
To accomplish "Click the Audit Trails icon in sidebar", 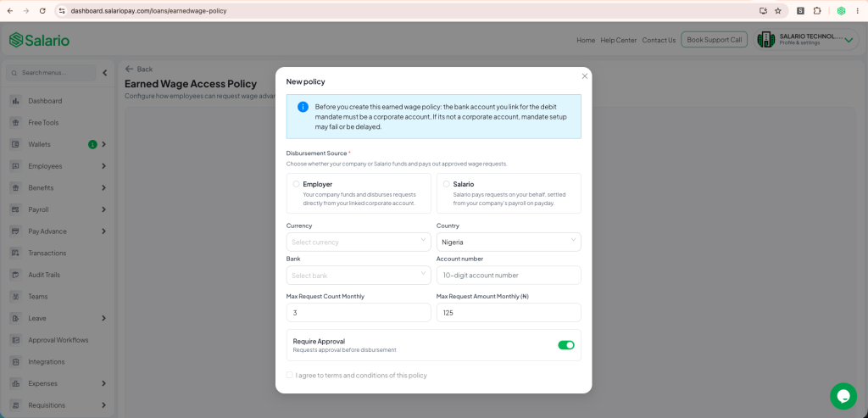I will 16,275.
